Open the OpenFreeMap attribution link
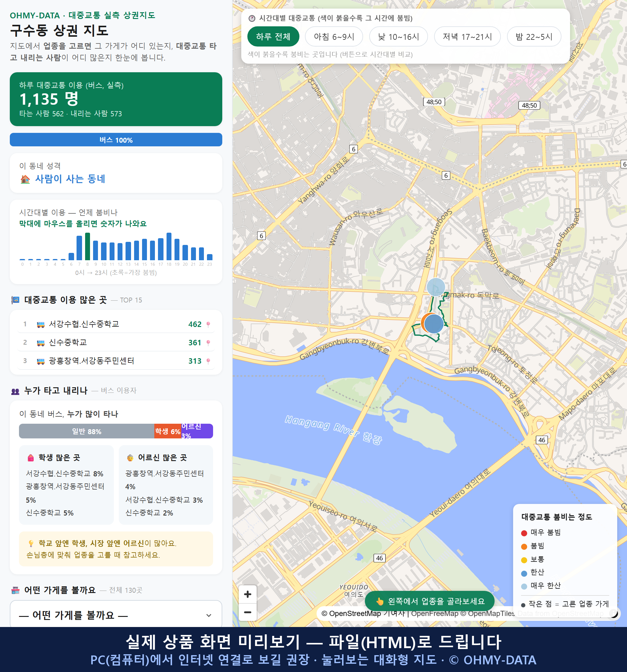The width and height of the screenshot is (627, 672). (434, 614)
